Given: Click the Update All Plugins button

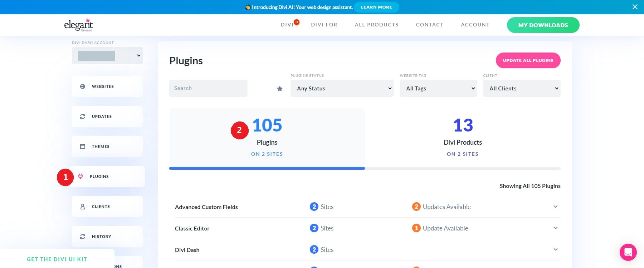Looking at the screenshot, I should pyautogui.click(x=528, y=60).
